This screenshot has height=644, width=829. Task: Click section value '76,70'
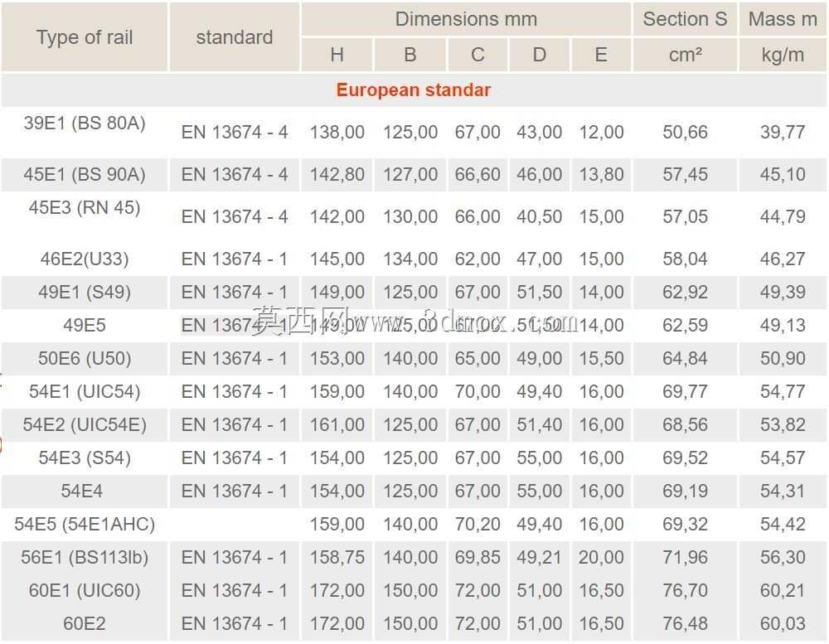(x=686, y=590)
